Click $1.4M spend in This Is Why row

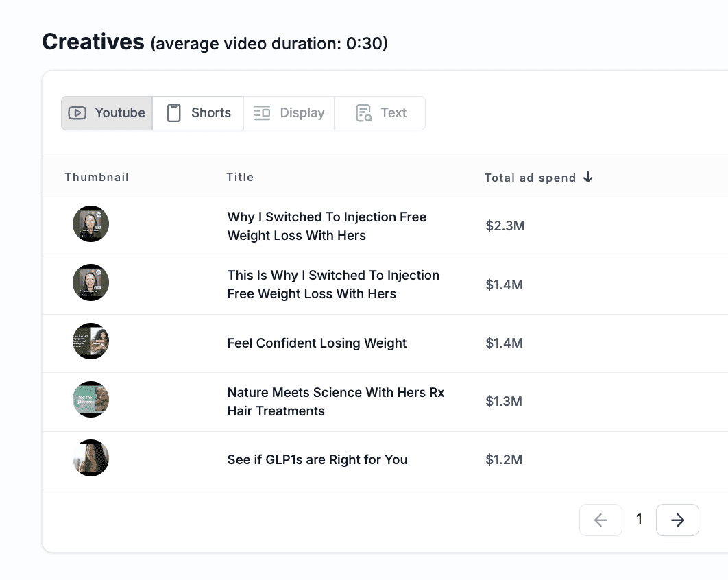click(505, 285)
